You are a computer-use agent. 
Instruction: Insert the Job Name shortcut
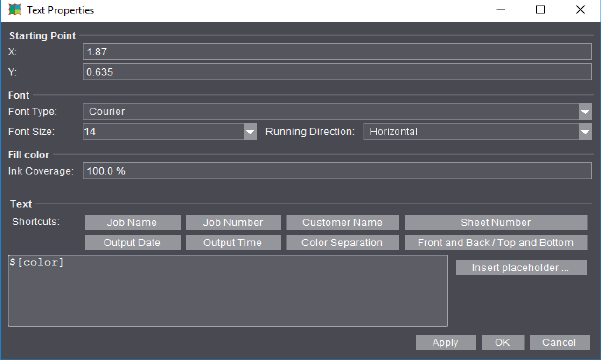[x=133, y=223]
